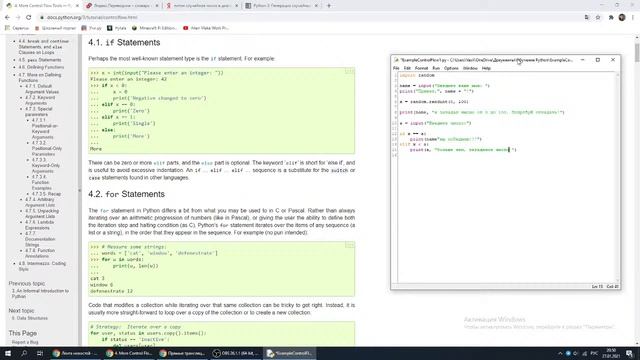The height and width of the screenshot is (360, 640).
Task: Close the fourth Python 3 tab
Action: coord(316,6)
